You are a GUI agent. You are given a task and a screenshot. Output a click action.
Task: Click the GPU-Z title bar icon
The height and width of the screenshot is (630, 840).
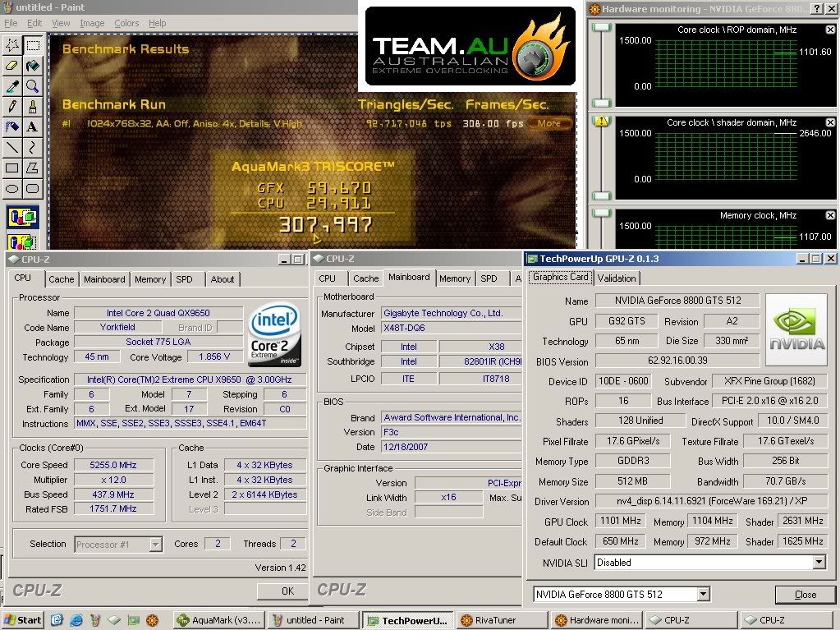(532, 259)
